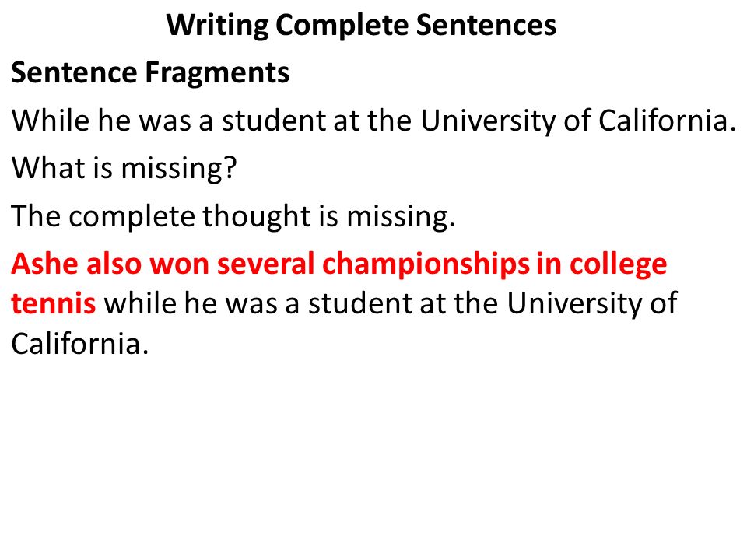
Task: Click 'University' in the black fragment sentence
Action: 489,121
